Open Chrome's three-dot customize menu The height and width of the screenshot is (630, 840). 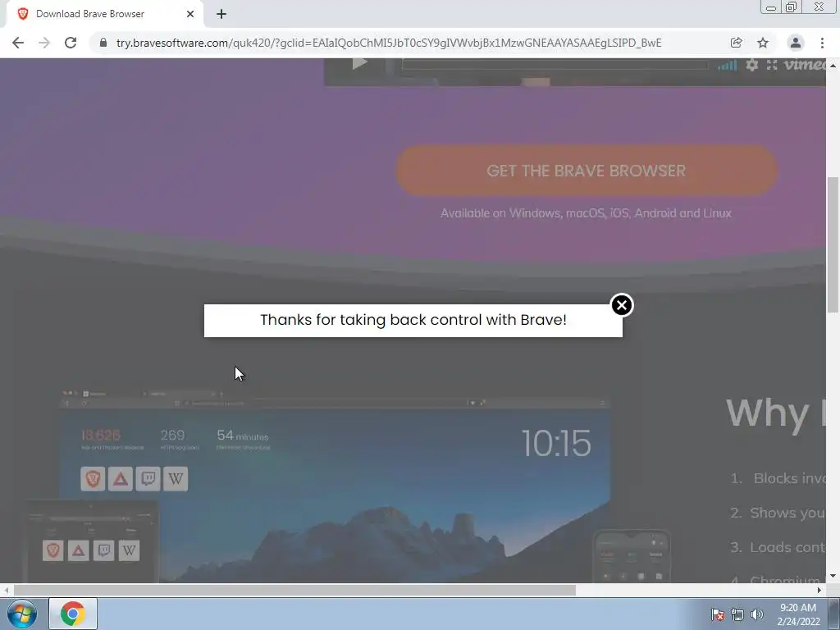pyautogui.click(x=822, y=43)
